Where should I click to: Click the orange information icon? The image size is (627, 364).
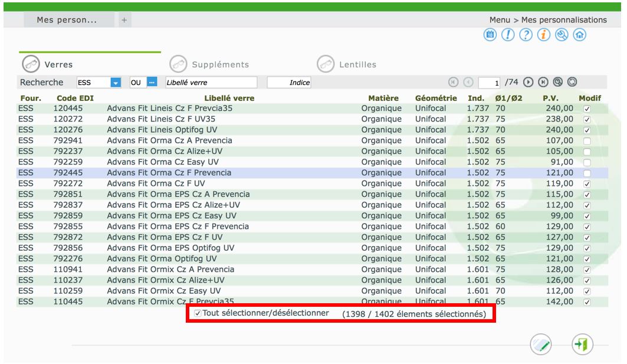tap(543, 35)
